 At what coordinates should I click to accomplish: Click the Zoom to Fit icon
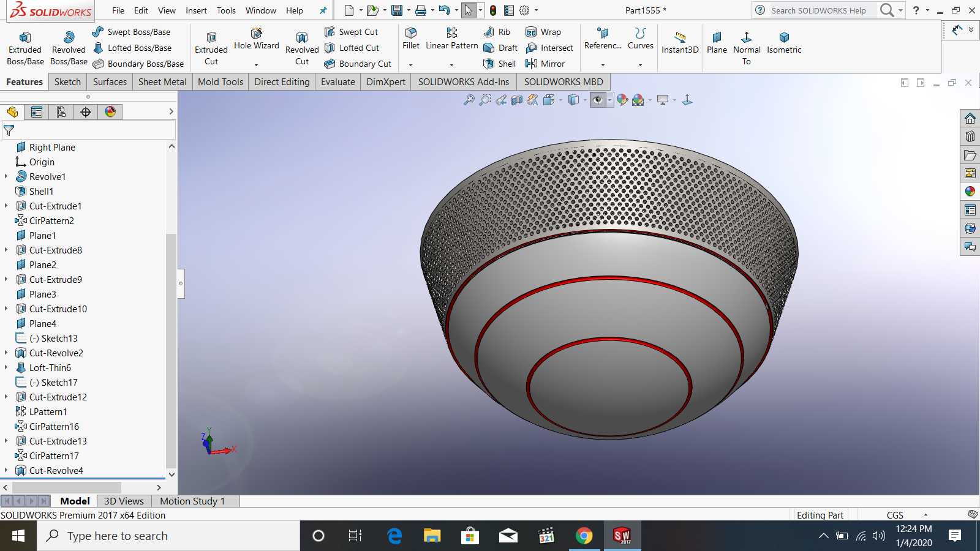click(x=469, y=100)
